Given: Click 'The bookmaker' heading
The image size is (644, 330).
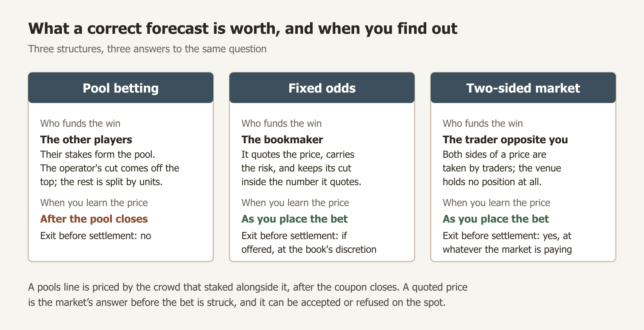Looking at the screenshot, I should pos(282,140).
